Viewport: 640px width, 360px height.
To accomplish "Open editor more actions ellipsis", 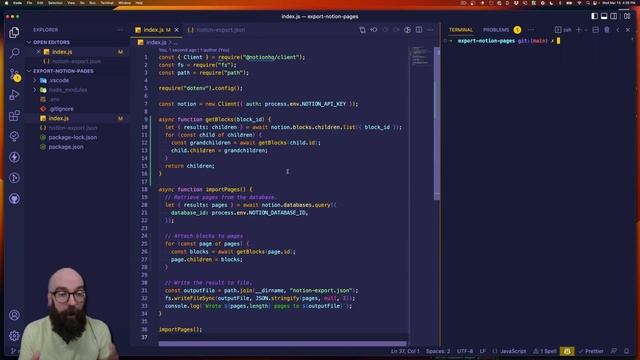I will pyautogui.click(x=430, y=30).
